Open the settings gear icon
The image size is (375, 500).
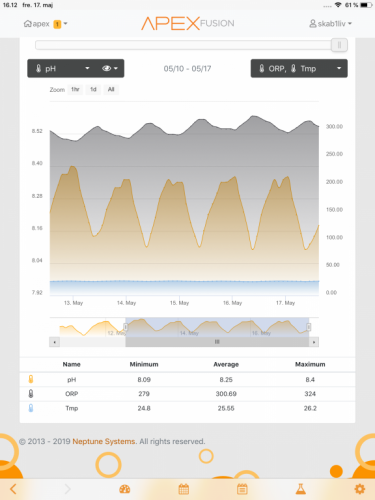coord(359,489)
